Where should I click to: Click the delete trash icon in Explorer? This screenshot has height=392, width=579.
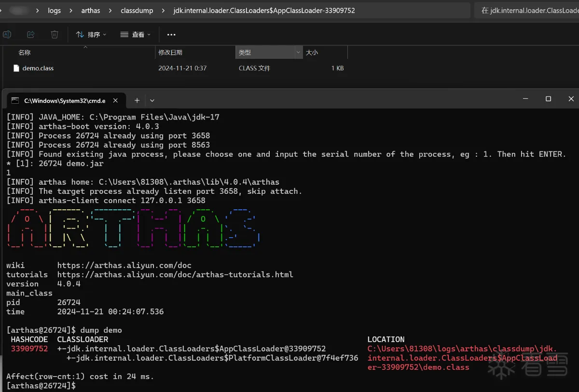point(55,34)
